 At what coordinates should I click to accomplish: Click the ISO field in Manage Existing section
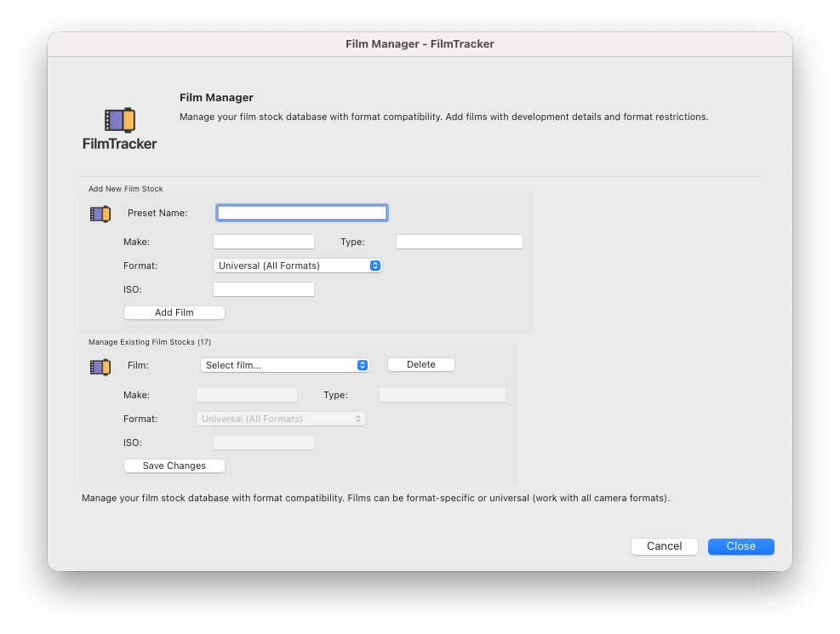coord(263,442)
